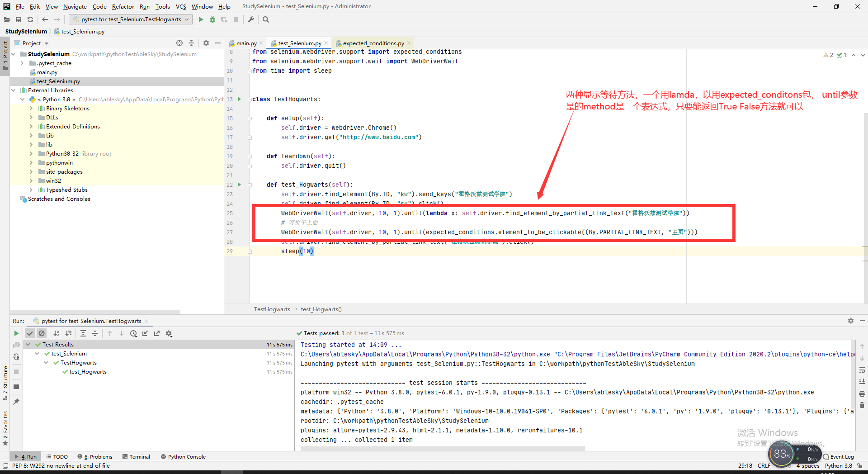Collapse all in the Project panel header
This screenshot has width=868, height=474.
(191, 43)
